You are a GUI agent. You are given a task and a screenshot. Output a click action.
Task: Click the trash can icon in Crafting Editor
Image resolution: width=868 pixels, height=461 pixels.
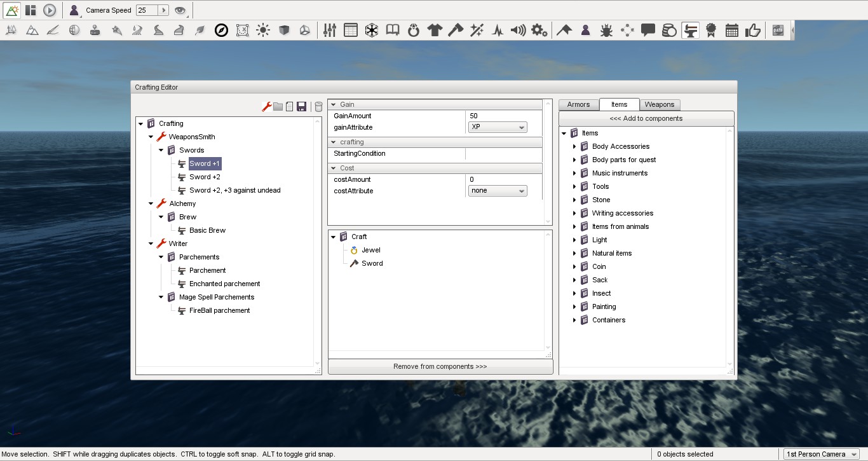pos(318,107)
